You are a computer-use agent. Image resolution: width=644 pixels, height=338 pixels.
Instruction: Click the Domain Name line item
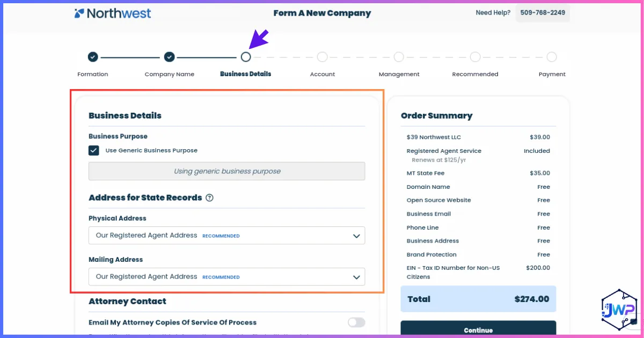[x=478, y=187]
